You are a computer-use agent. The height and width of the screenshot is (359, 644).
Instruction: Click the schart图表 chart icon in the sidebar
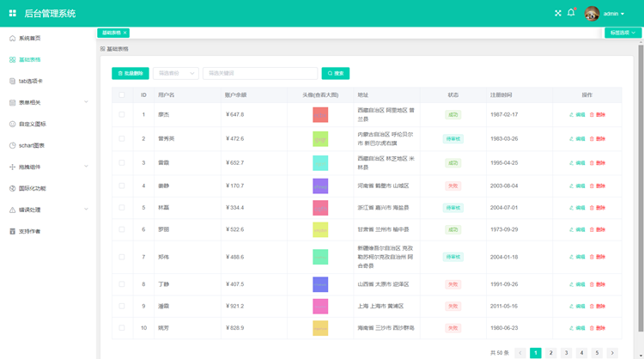(12, 145)
